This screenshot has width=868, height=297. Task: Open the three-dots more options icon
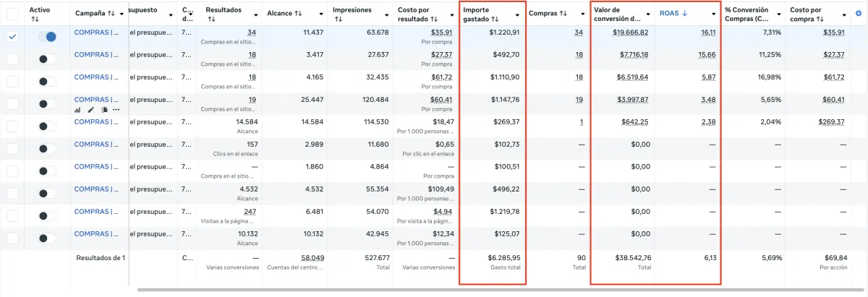pyautogui.click(x=116, y=110)
